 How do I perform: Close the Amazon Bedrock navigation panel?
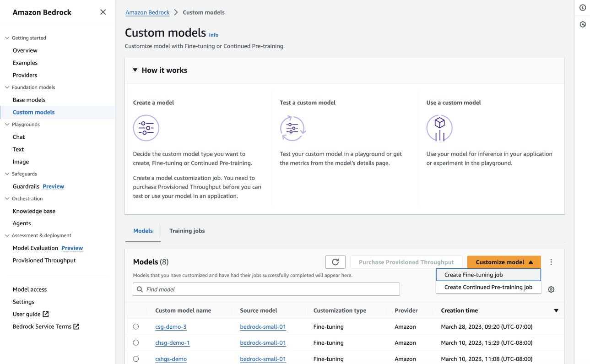click(x=103, y=12)
